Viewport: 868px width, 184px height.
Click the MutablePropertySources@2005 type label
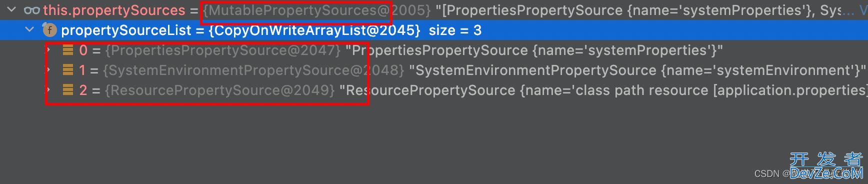click(317, 10)
